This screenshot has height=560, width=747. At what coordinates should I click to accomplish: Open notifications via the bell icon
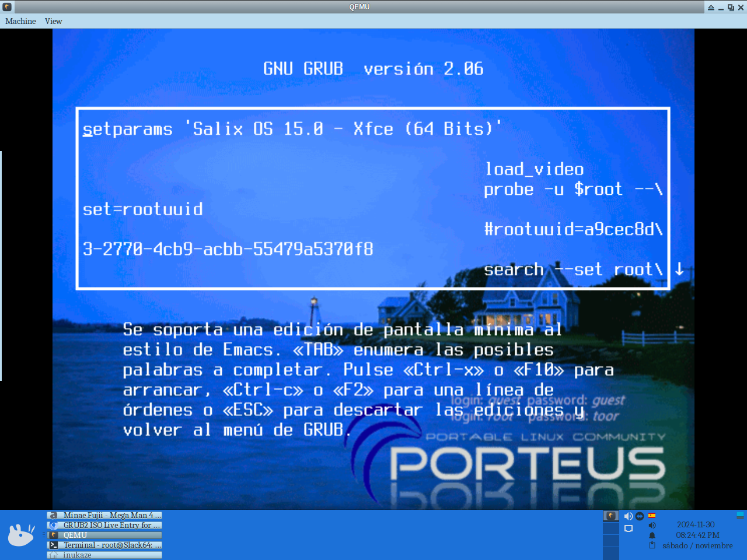pyautogui.click(x=652, y=535)
